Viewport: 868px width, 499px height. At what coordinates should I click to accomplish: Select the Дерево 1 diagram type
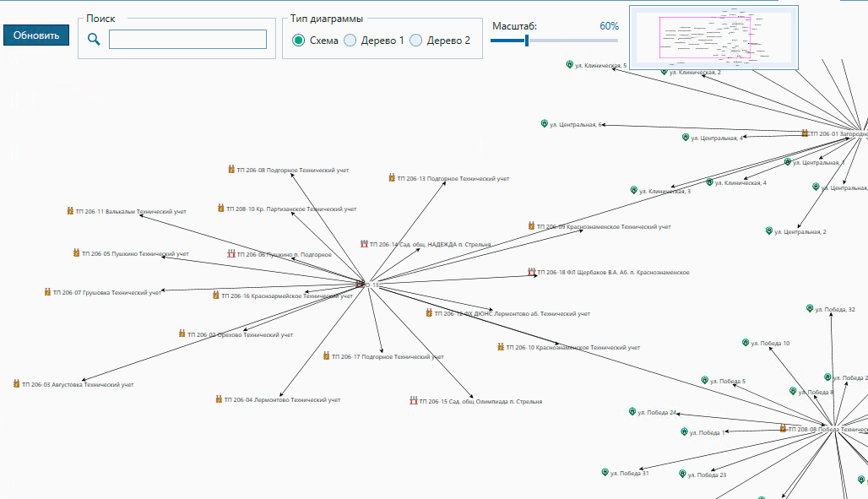pos(350,40)
